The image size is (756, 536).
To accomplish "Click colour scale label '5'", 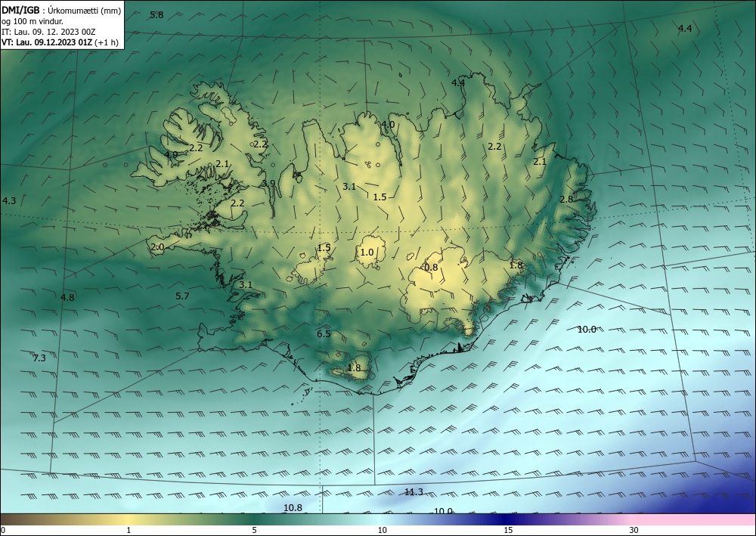I will coord(254,531).
